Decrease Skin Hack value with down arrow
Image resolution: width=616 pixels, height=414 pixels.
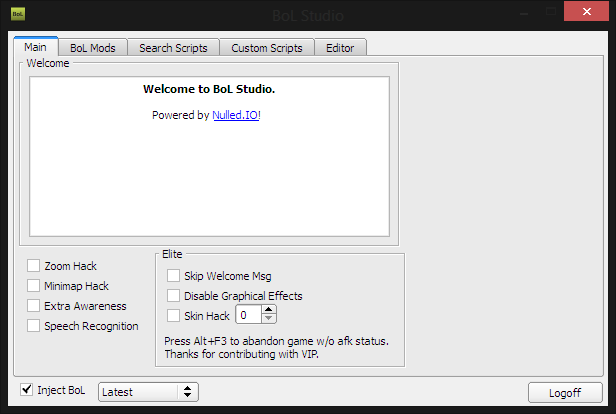[x=269, y=319]
